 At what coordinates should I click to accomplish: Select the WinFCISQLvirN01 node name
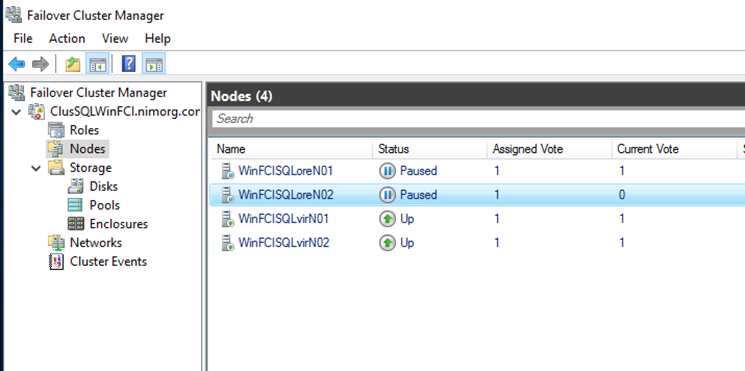[284, 219]
